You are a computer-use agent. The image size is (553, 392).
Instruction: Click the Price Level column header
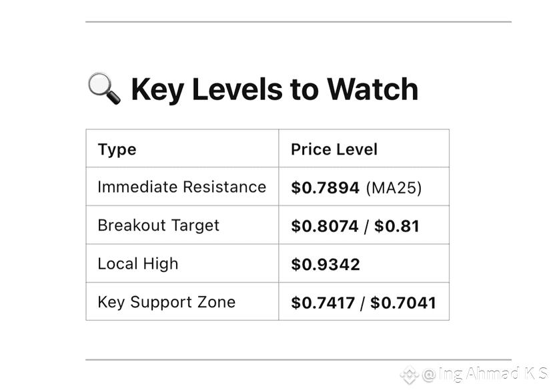[334, 149]
